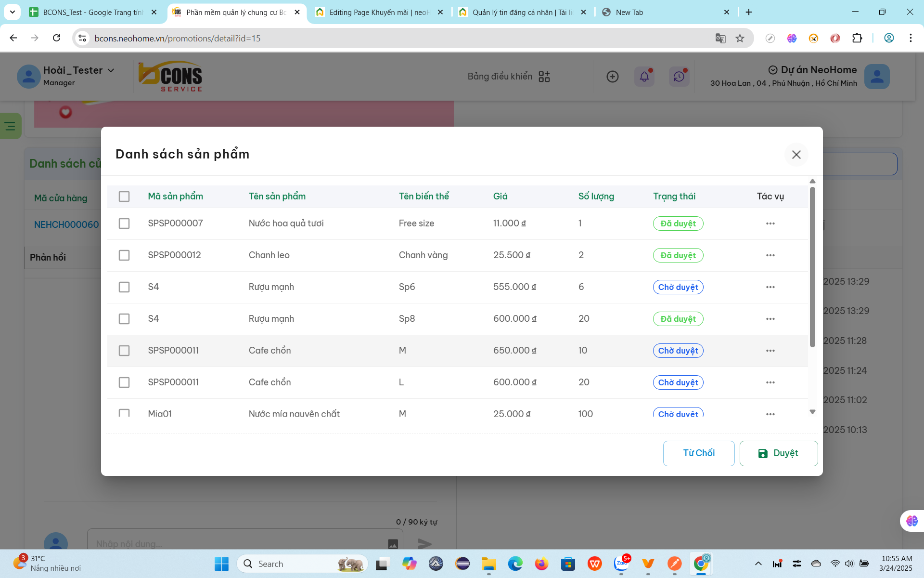Select checkbox for Rượu mạnh Sp6 row
924x578 pixels.
click(x=124, y=287)
